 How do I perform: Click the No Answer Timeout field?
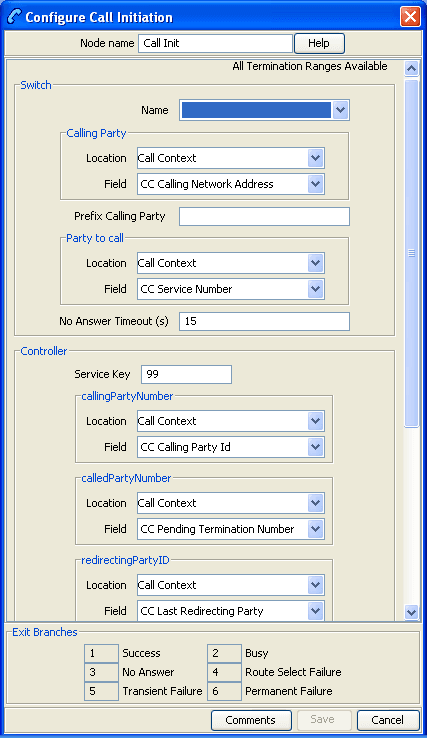264,321
